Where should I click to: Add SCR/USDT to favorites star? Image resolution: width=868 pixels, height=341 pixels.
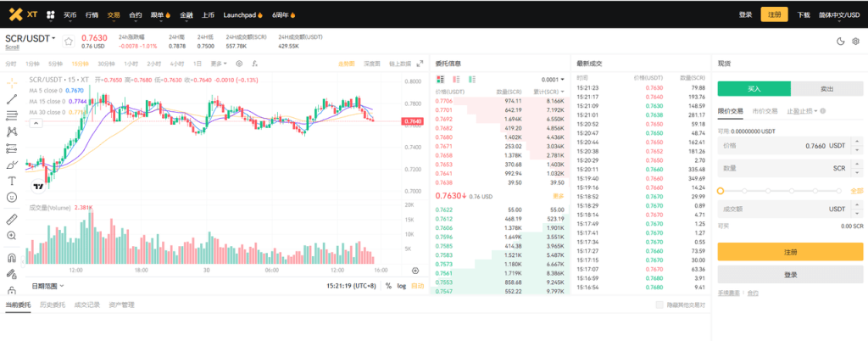pyautogui.click(x=69, y=40)
